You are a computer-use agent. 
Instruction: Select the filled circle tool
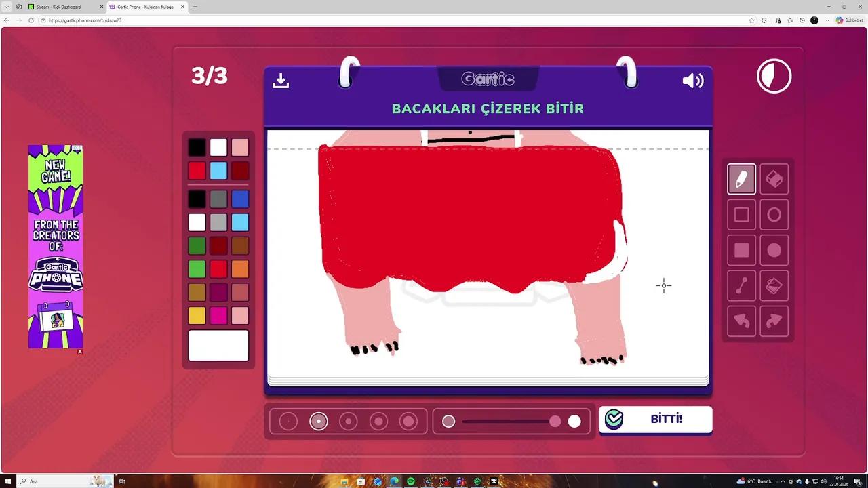coord(774,251)
